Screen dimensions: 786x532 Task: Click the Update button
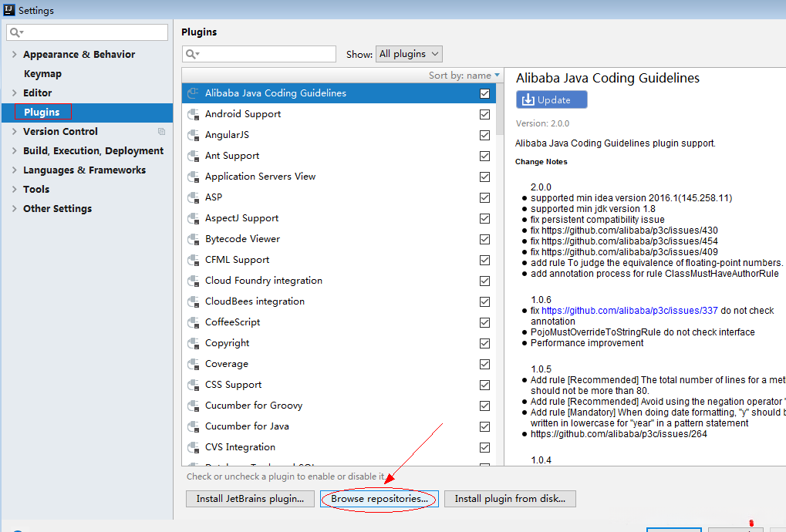[552, 99]
